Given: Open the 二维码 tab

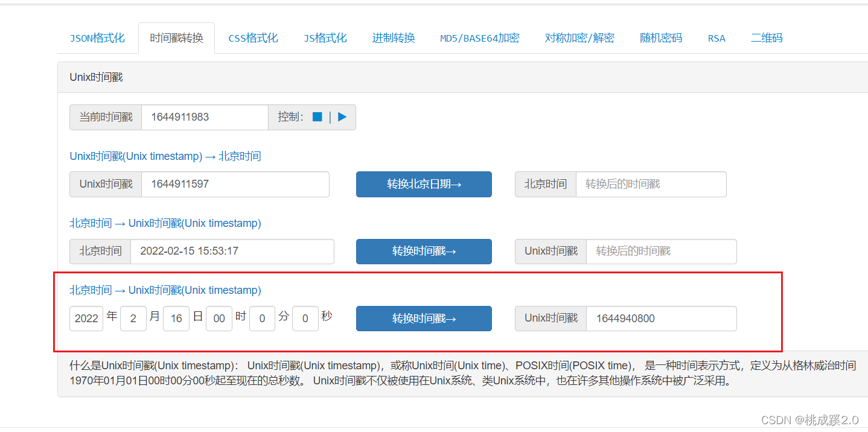Looking at the screenshot, I should tap(767, 38).
